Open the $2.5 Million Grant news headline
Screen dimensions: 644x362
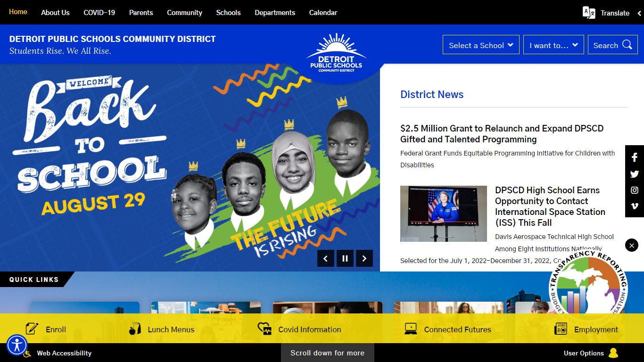point(502,134)
